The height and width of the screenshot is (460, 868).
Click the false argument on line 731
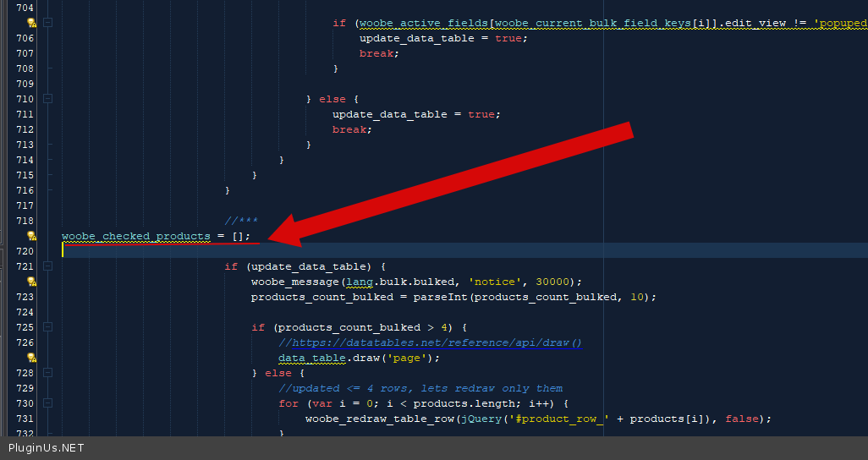click(x=742, y=419)
